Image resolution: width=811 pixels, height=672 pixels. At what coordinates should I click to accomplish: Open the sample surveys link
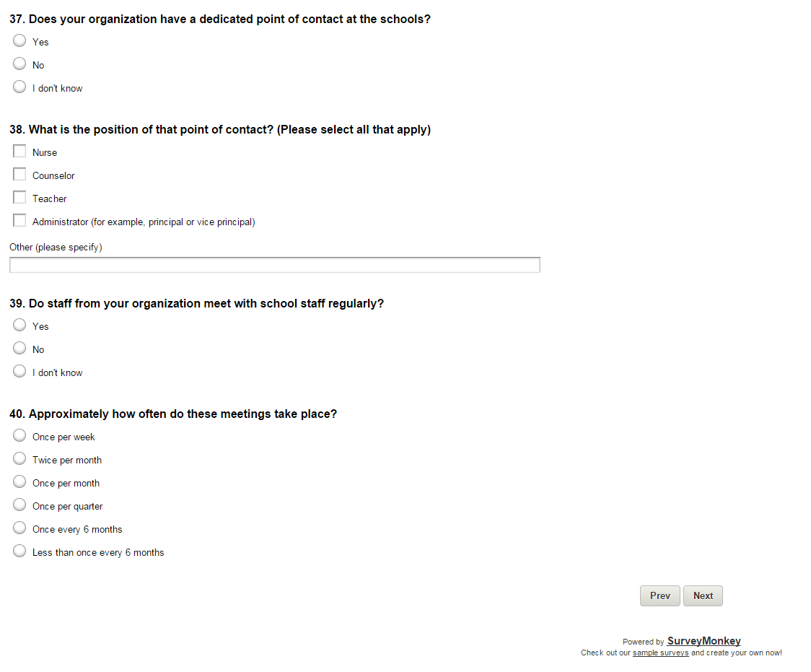pos(660,653)
